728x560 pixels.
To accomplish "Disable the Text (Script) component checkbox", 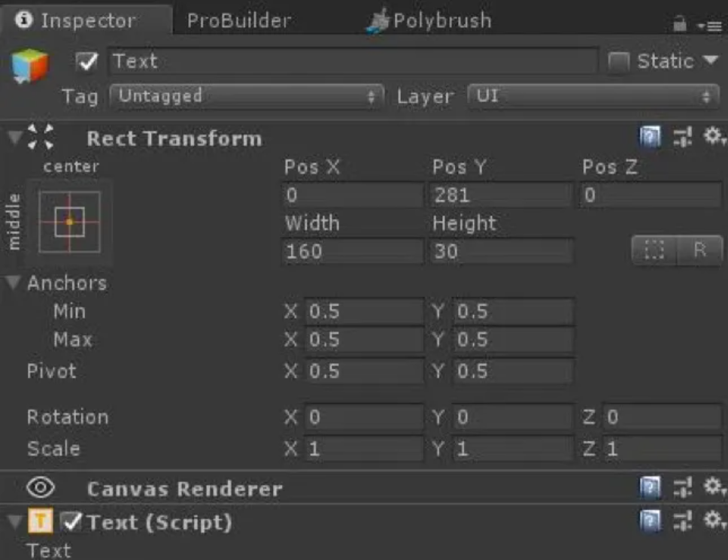I will [x=71, y=522].
